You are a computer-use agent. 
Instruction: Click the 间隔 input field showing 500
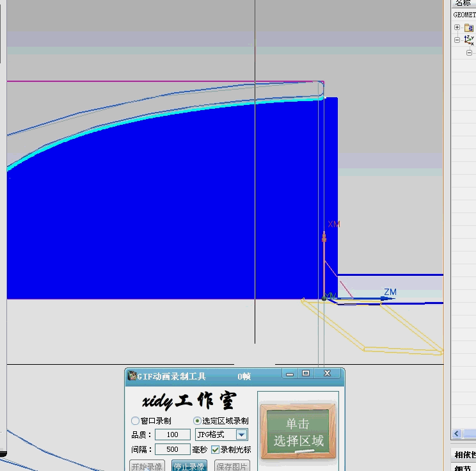173,449
